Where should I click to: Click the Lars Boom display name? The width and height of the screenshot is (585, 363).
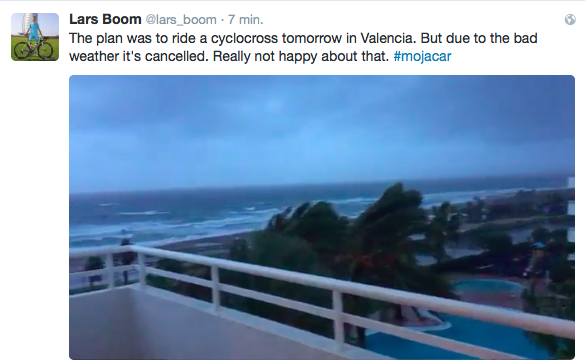(x=105, y=19)
